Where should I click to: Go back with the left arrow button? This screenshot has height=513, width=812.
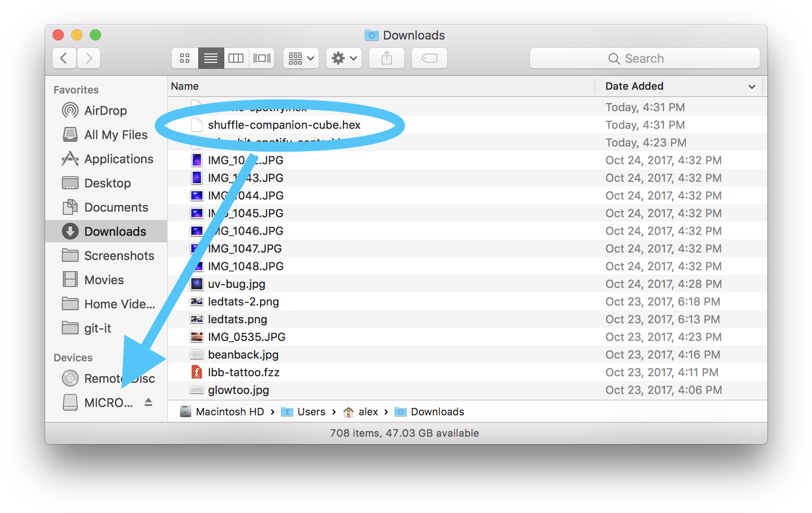64,58
